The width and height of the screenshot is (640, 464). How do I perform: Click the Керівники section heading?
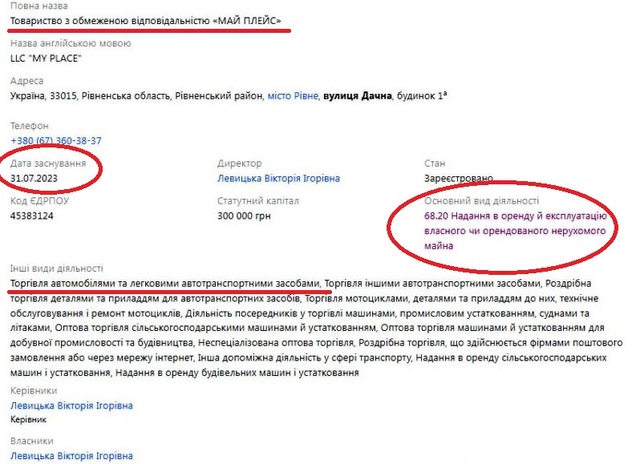click(x=33, y=392)
